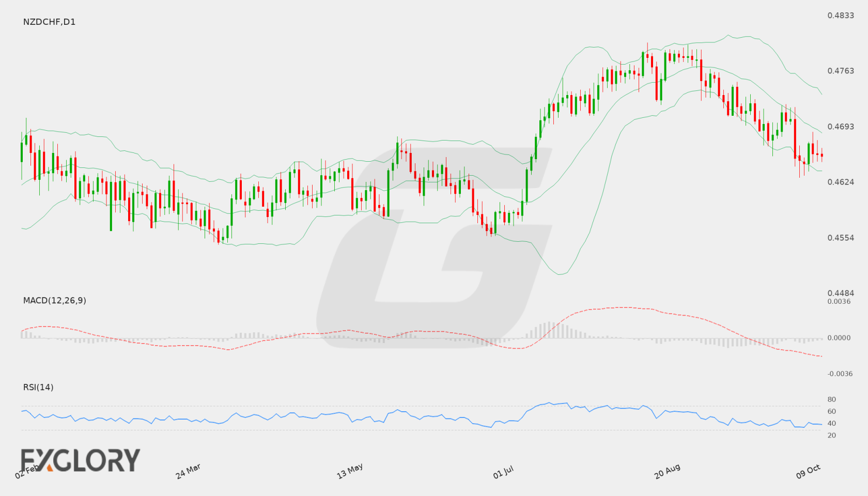The width and height of the screenshot is (868, 496).
Task: Click the RSI 80 level label
Action: (832, 399)
